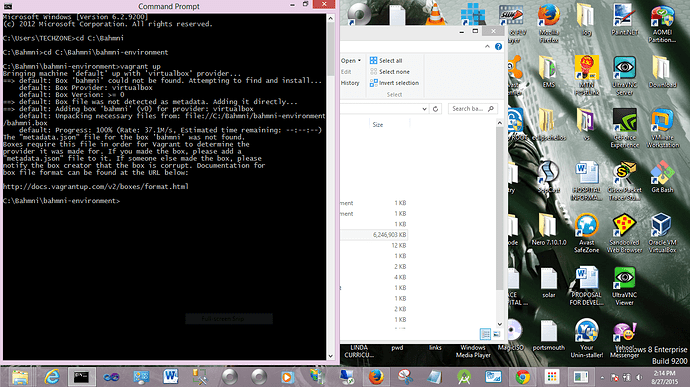Refresh the Explorer folder view

click(x=435, y=109)
